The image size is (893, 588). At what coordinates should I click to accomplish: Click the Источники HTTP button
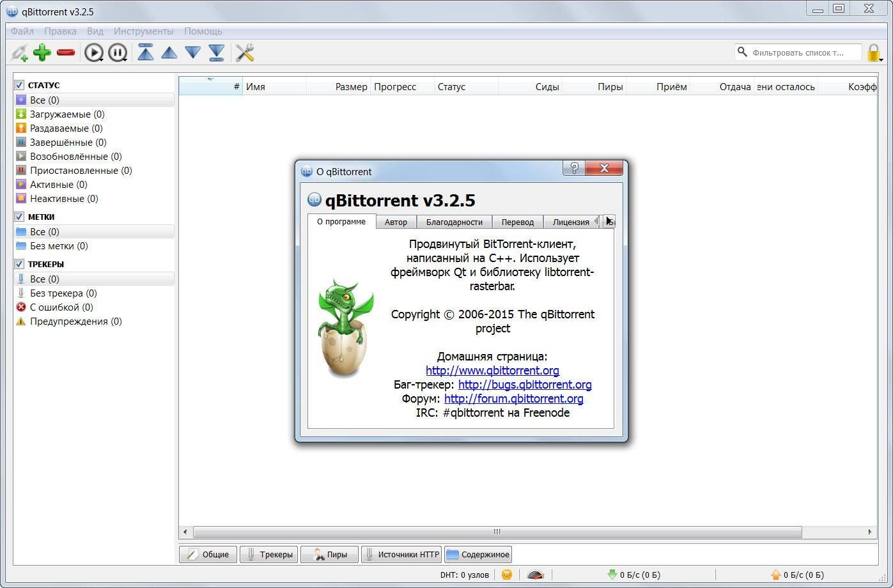click(x=401, y=554)
